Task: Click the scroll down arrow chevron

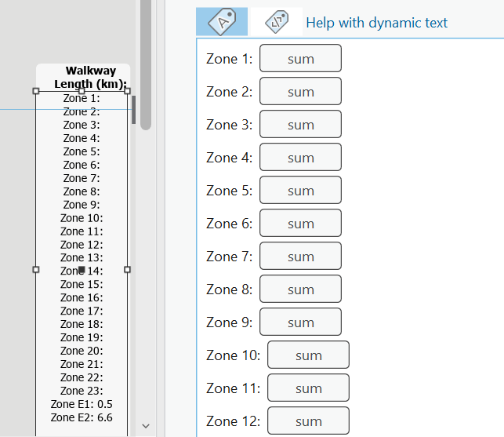Action: tap(146, 426)
